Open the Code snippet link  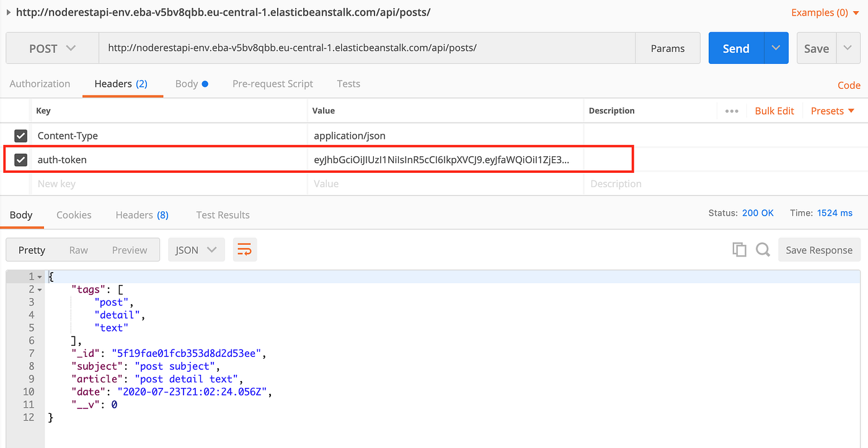click(x=849, y=85)
